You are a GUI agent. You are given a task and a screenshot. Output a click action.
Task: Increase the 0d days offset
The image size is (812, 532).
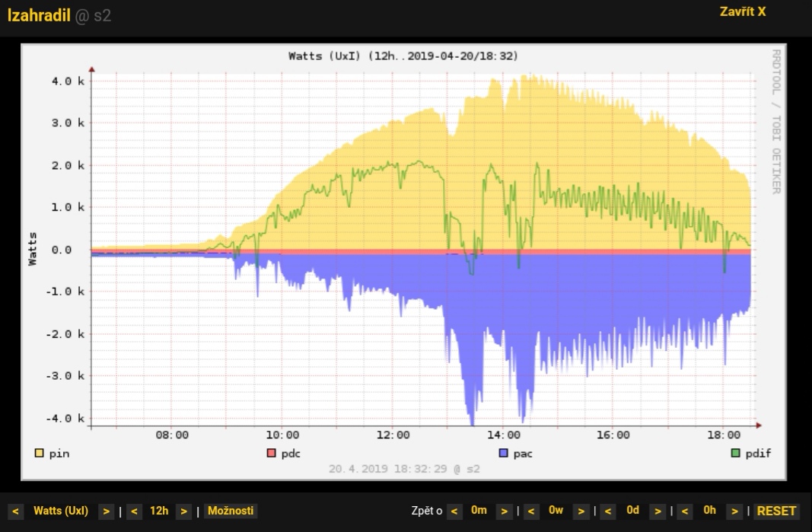(x=658, y=511)
